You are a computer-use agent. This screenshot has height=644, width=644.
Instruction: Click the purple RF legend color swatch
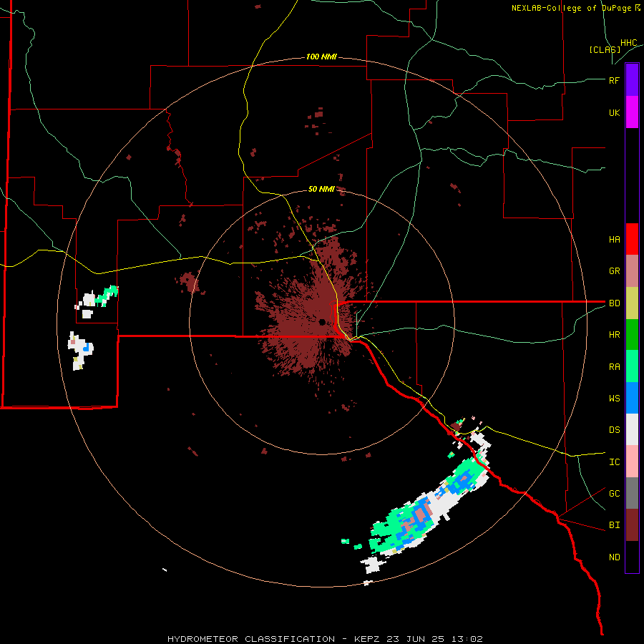(632, 80)
